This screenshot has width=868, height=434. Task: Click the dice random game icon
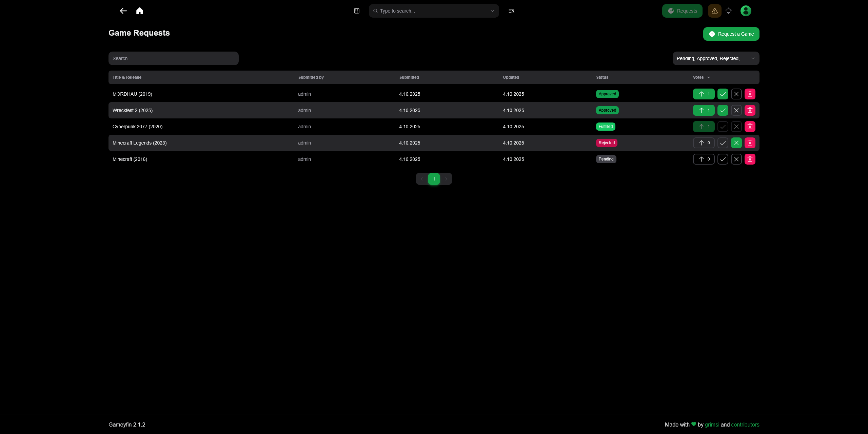[357, 11]
